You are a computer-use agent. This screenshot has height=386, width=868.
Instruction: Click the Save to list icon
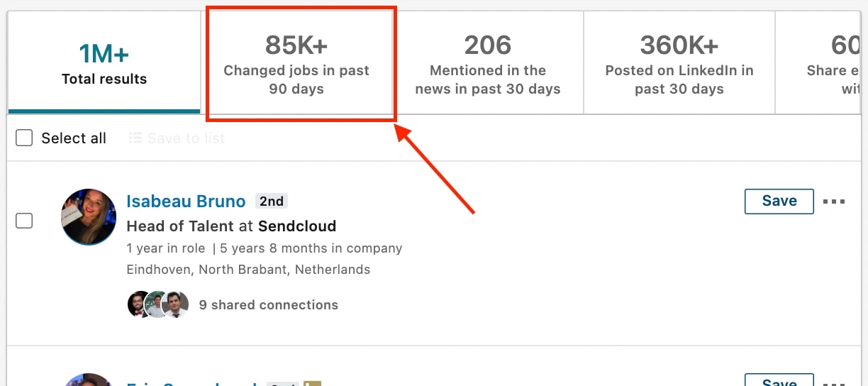[x=135, y=138]
